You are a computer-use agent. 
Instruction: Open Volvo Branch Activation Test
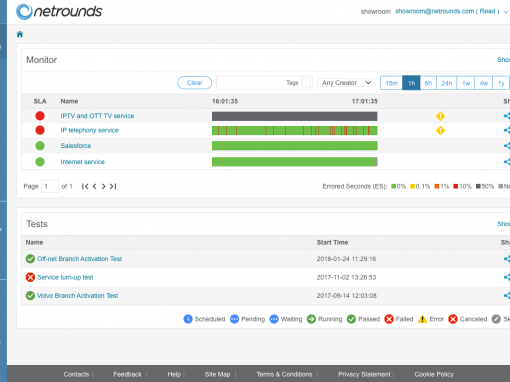(x=78, y=295)
